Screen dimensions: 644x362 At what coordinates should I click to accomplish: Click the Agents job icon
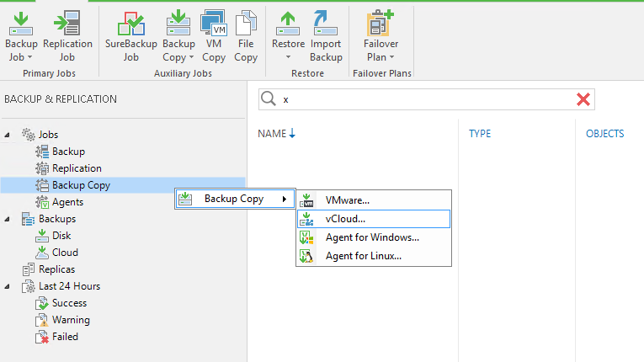[42, 202]
